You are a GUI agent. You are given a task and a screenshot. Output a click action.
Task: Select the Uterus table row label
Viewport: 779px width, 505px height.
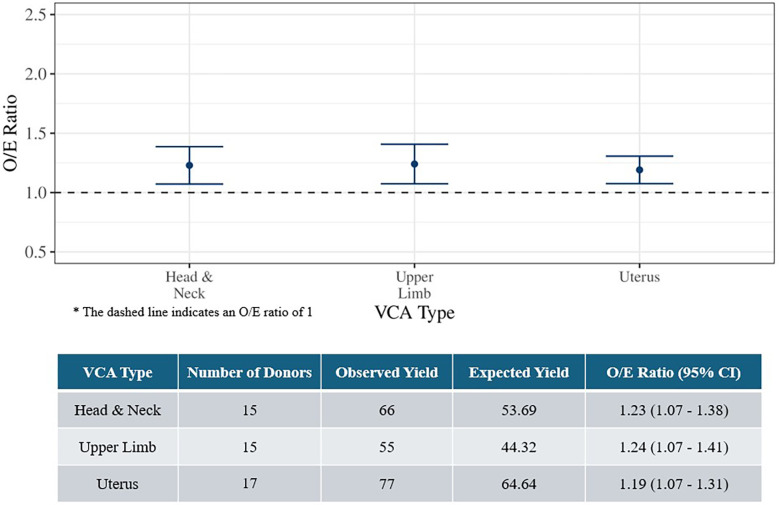tap(118, 484)
